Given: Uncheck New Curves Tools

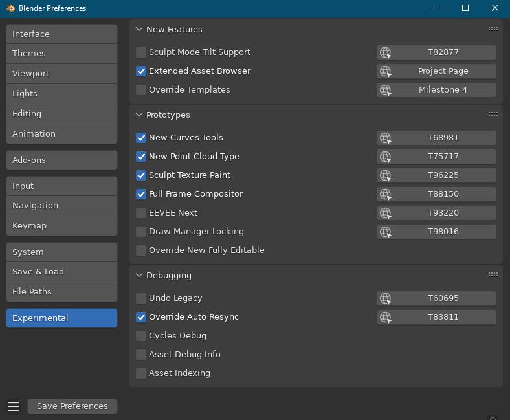Looking at the screenshot, I should [141, 138].
